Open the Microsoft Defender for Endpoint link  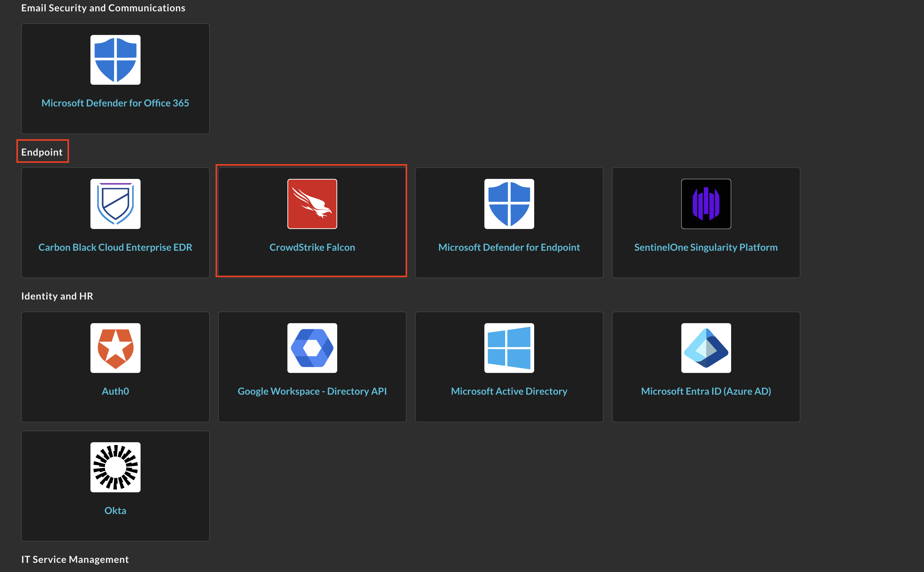509,247
